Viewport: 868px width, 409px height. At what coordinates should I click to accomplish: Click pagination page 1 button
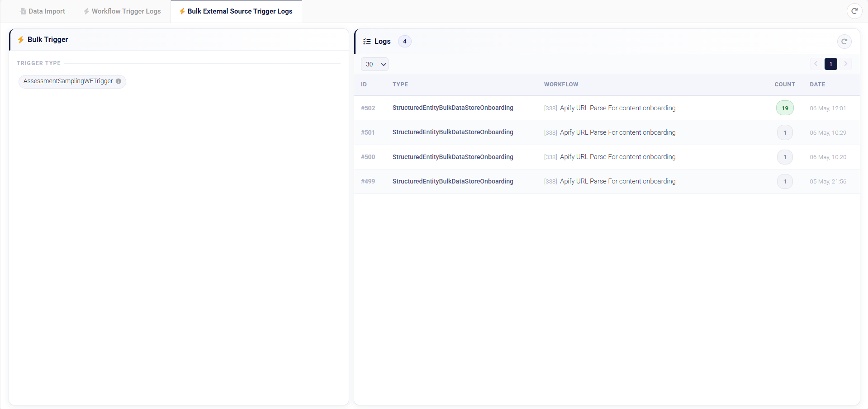coord(831,64)
